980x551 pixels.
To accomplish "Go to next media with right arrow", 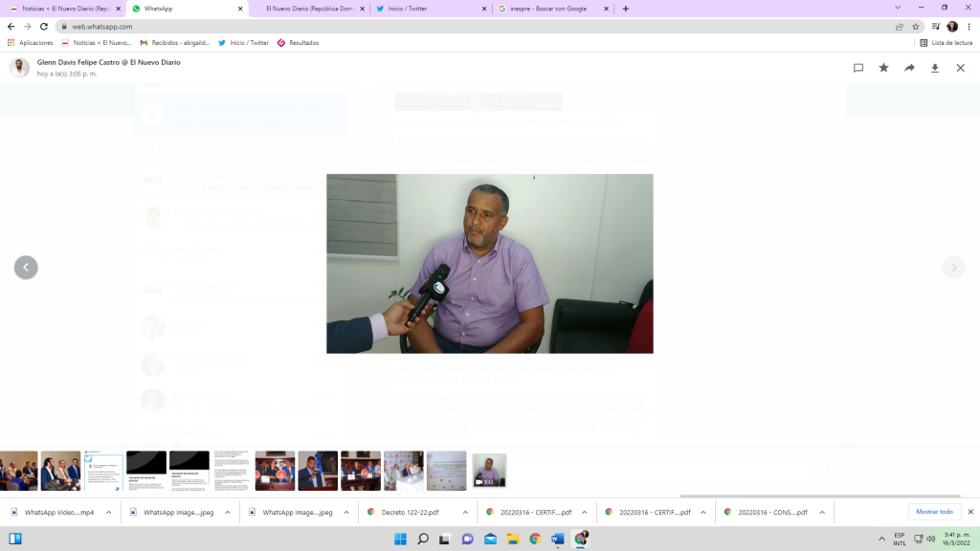I will pyautogui.click(x=953, y=268).
